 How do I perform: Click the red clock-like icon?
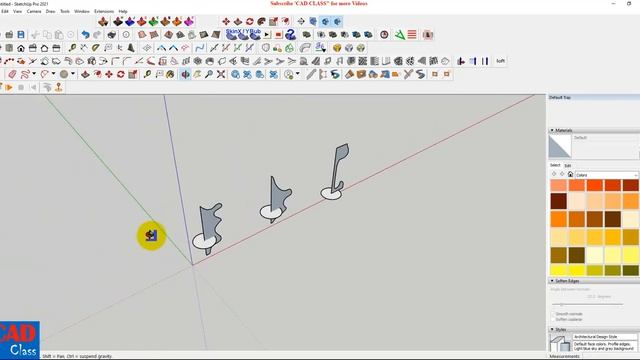click(x=384, y=35)
